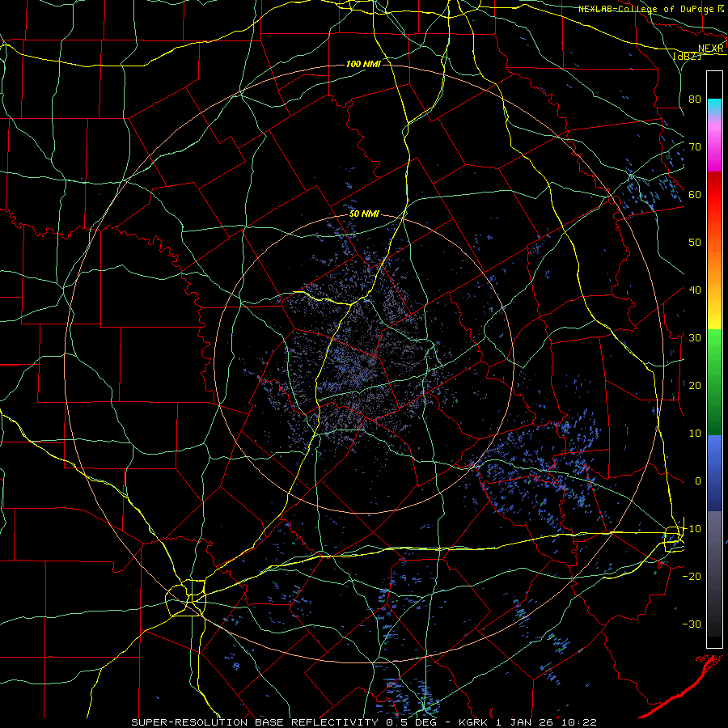
Task: Click the blue segment of the color bar
Action: [x=714, y=472]
